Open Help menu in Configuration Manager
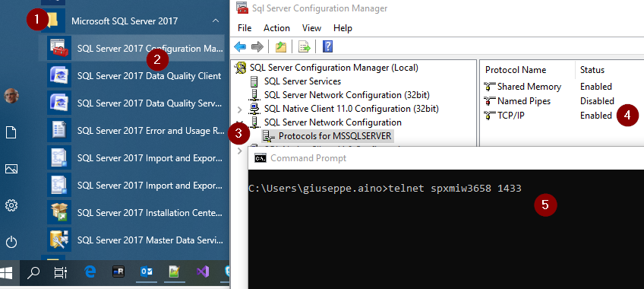 point(343,28)
